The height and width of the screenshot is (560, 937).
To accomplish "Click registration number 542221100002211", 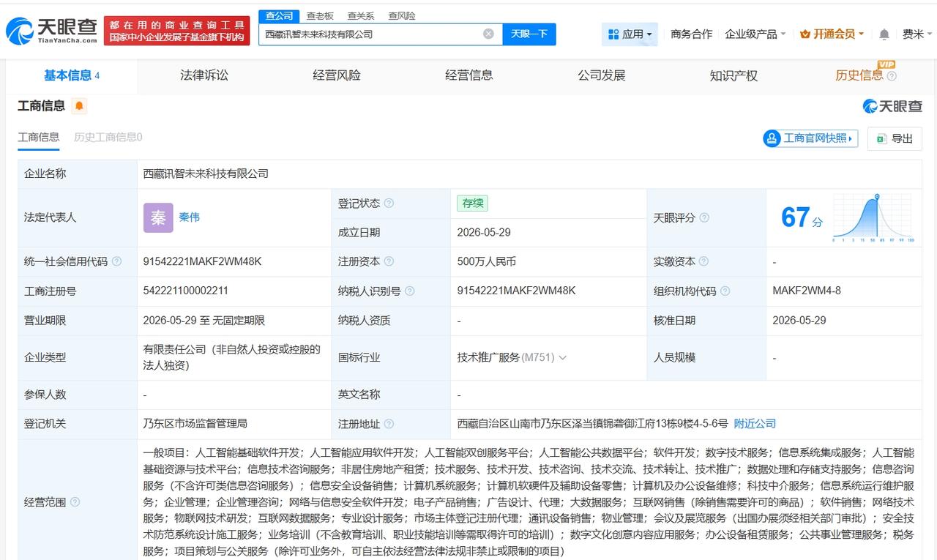I will click(x=186, y=291).
